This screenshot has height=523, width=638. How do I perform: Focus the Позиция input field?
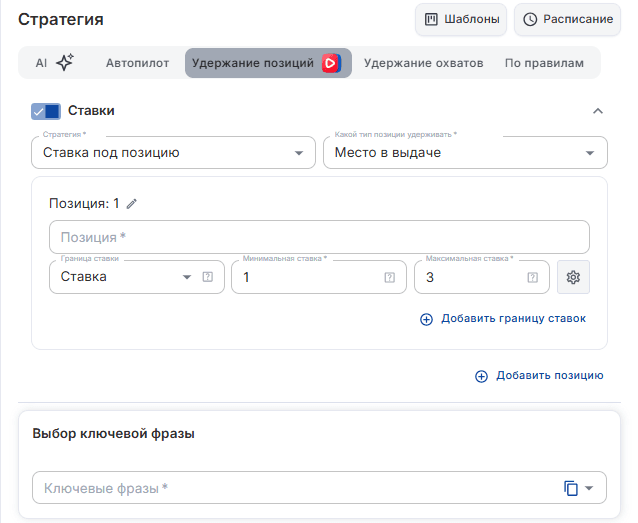(319, 237)
